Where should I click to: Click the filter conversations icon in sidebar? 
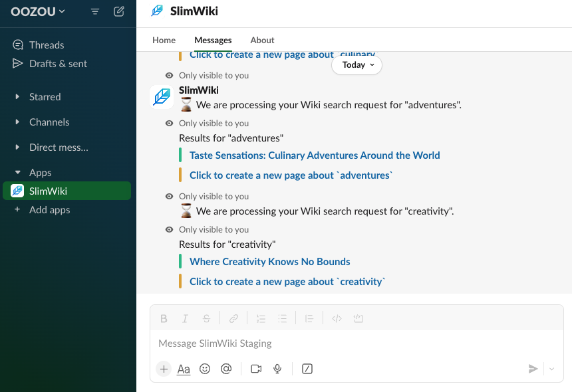pos(94,11)
